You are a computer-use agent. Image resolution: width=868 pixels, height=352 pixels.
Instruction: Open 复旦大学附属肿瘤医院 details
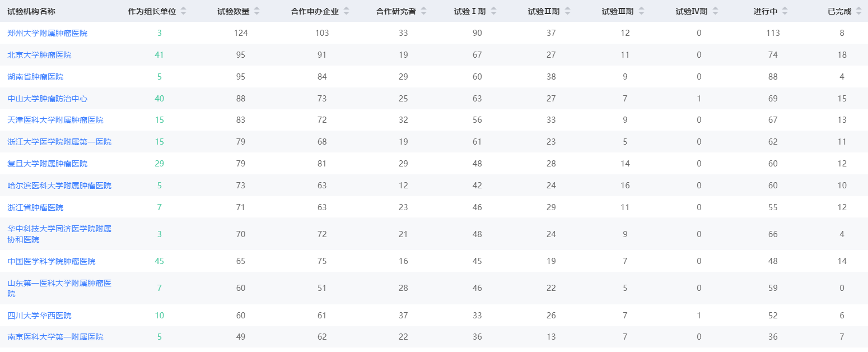tap(47, 164)
